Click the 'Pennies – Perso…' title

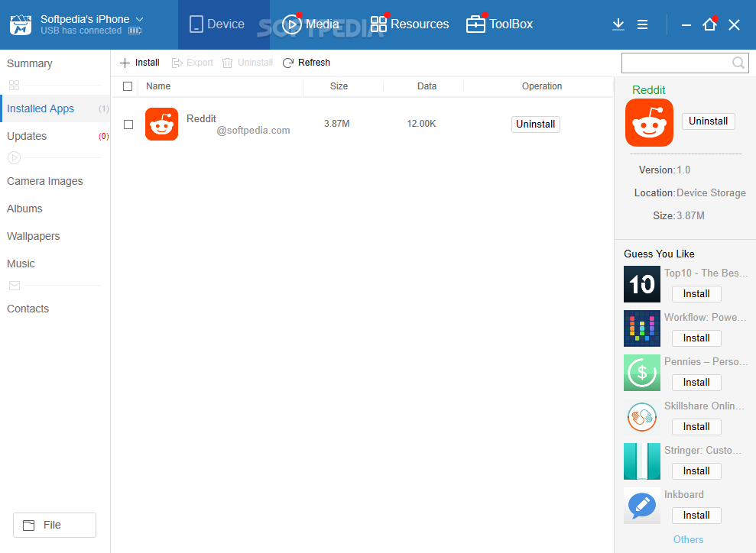coord(706,362)
